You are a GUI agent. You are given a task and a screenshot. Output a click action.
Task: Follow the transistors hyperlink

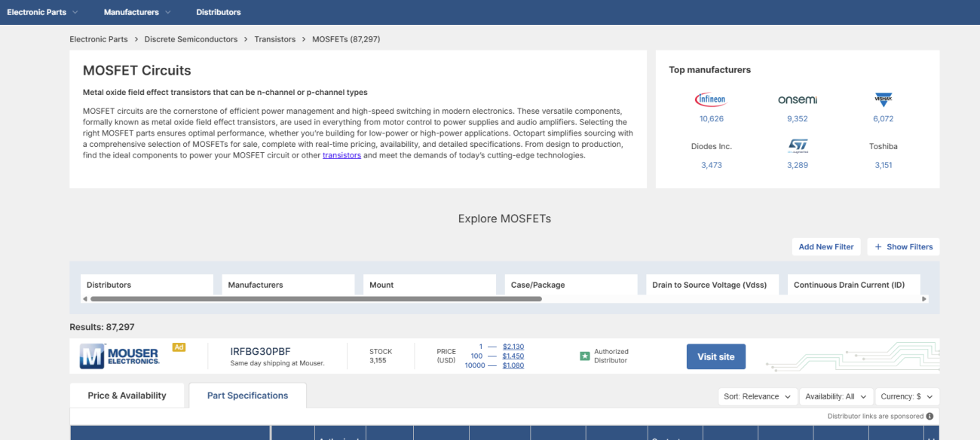click(x=341, y=155)
